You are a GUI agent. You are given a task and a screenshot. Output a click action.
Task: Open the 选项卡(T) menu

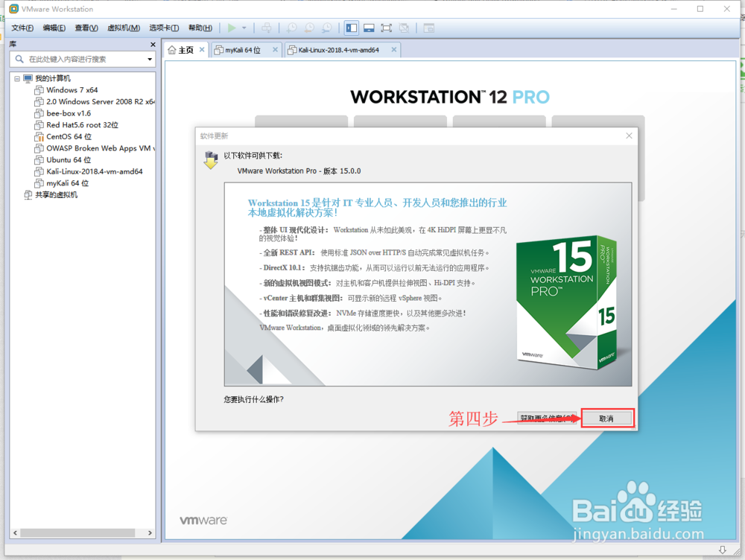pyautogui.click(x=164, y=28)
